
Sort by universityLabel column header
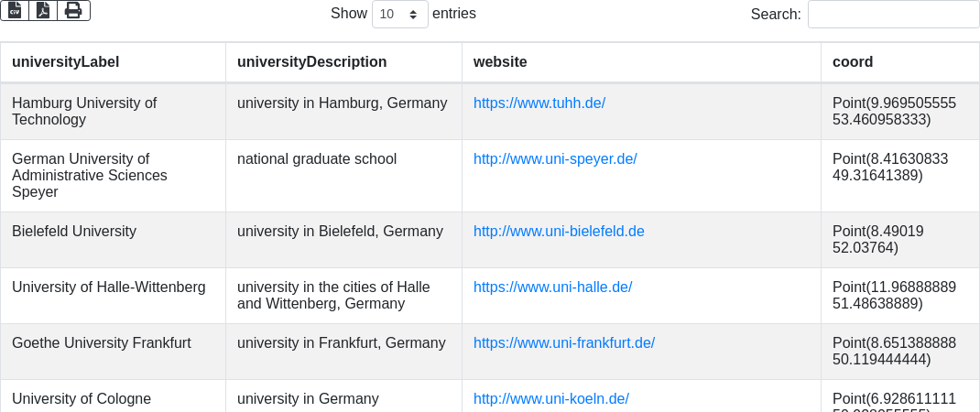click(x=114, y=62)
